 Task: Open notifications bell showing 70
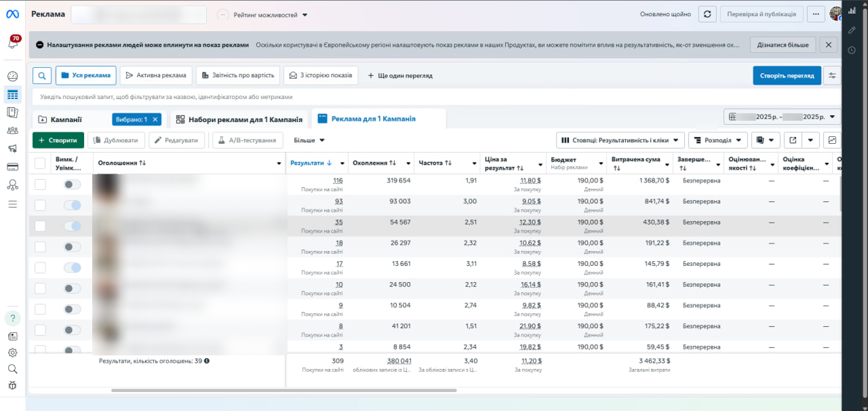tap(12, 43)
